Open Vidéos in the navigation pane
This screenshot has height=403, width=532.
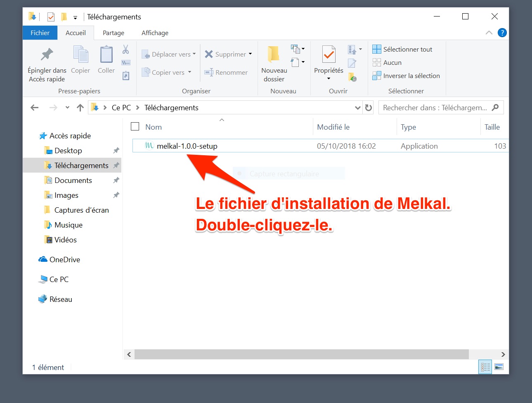[x=65, y=240]
